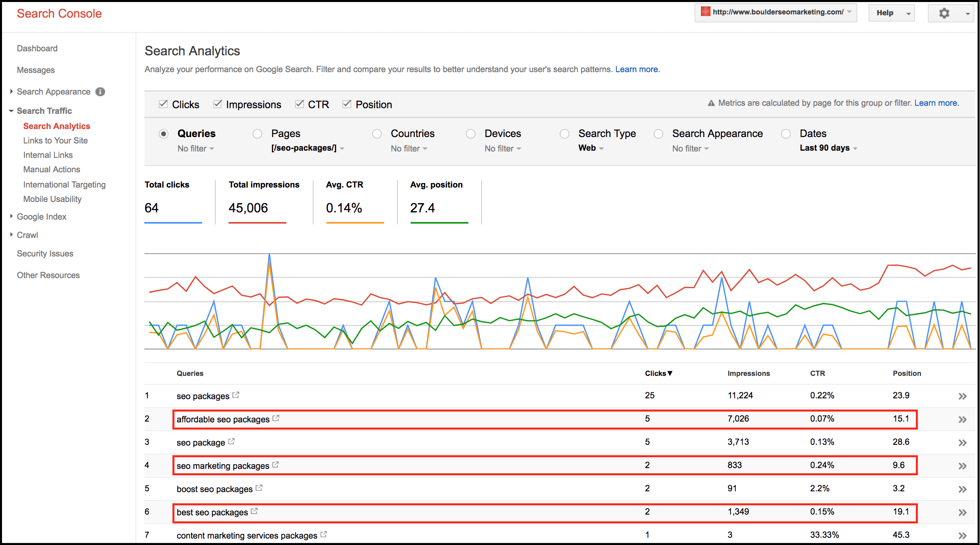Uncheck the Position metric checkbox
The height and width of the screenshot is (545, 980).
click(347, 104)
